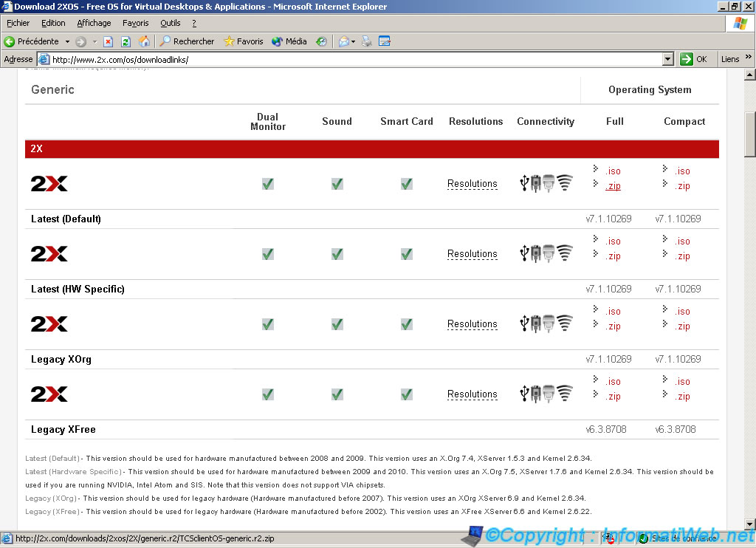Open the ? help menu
This screenshot has width=756, height=548.
[194, 23]
